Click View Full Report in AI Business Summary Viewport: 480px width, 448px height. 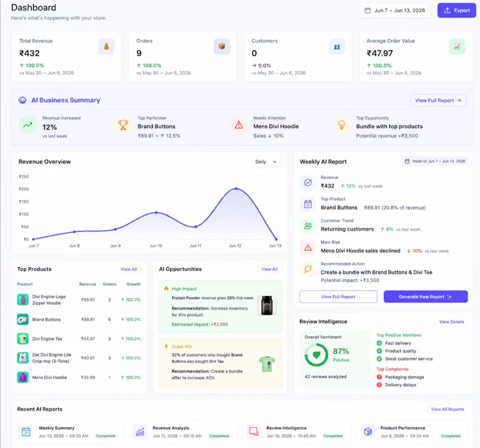coord(438,100)
